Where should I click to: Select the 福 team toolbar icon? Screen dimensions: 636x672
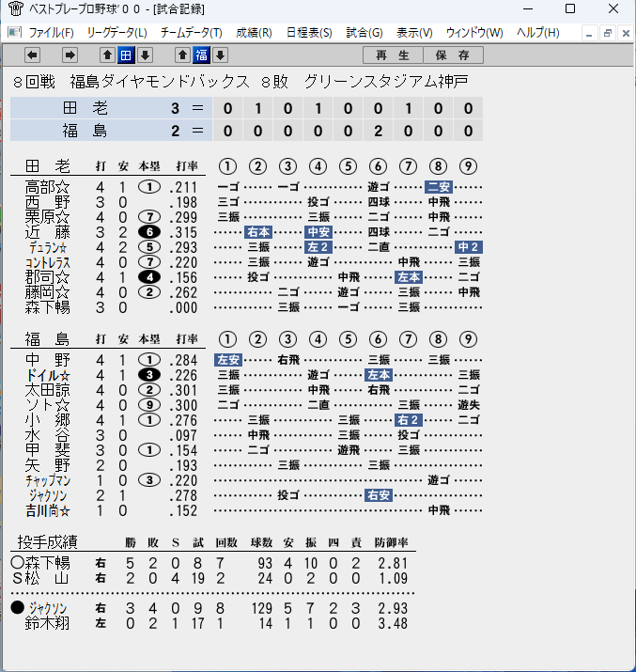[201, 55]
